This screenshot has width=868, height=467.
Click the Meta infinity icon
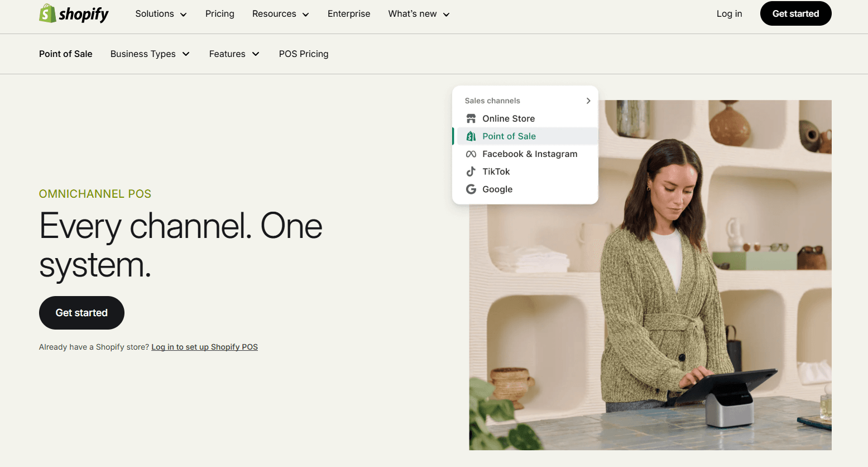[x=471, y=154]
